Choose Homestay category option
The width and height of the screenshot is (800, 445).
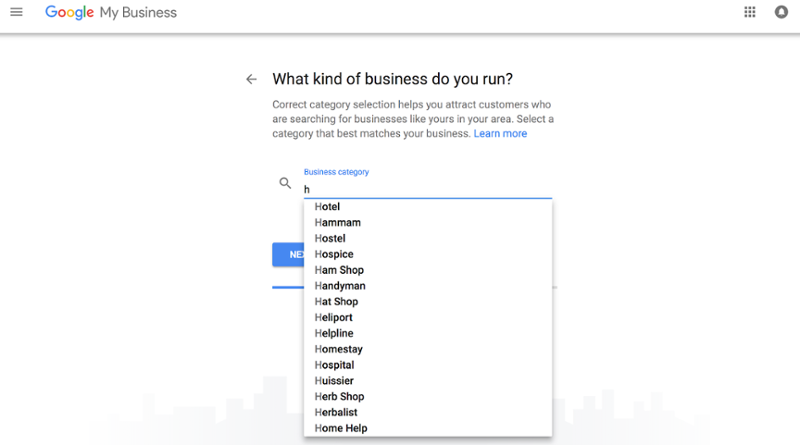[428, 349]
